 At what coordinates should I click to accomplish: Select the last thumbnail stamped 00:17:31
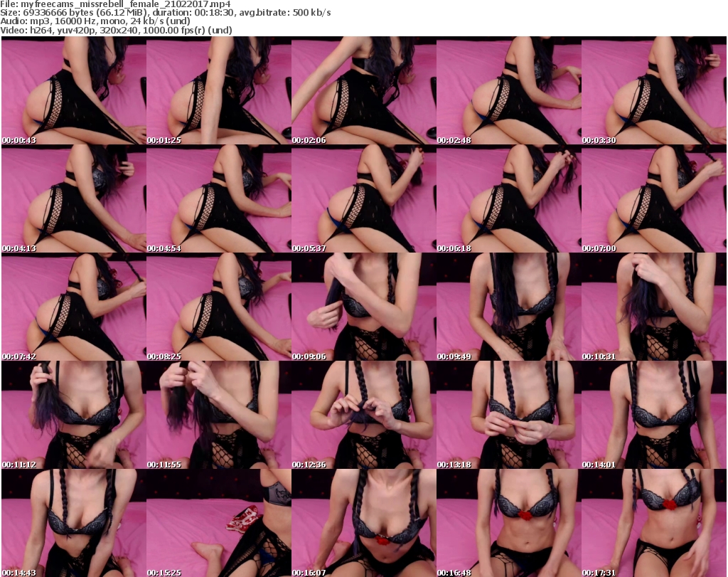click(654, 523)
